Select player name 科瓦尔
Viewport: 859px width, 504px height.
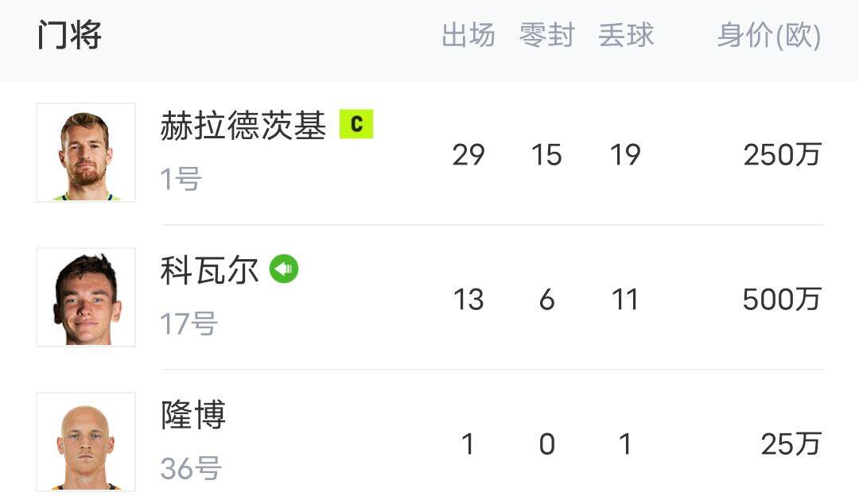(x=209, y=270)
